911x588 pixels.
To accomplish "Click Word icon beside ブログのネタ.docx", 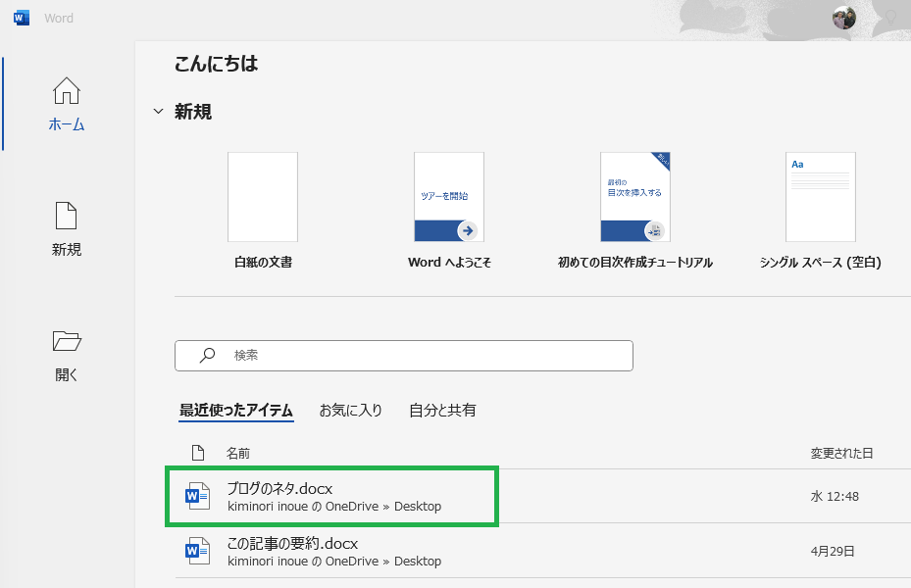I will (x=197, y=496).
